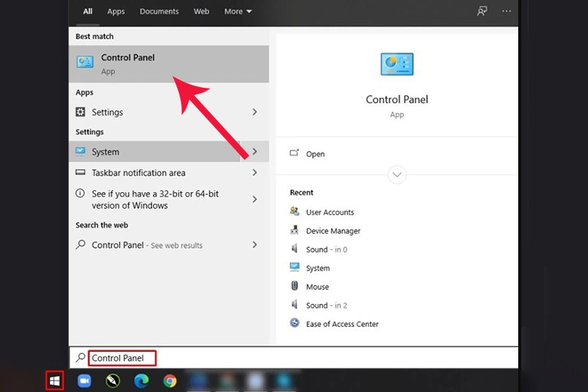
Task: Open Device Manager from Recent list
Action: 332,230
